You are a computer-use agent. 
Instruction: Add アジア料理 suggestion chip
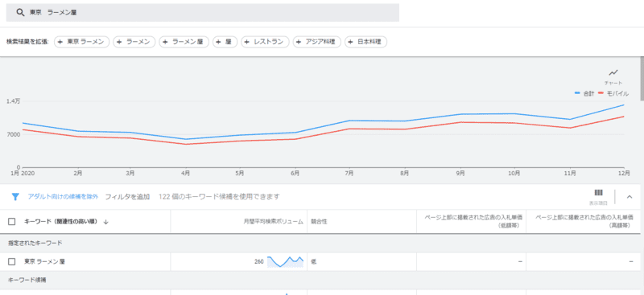(x=316, y=42)
